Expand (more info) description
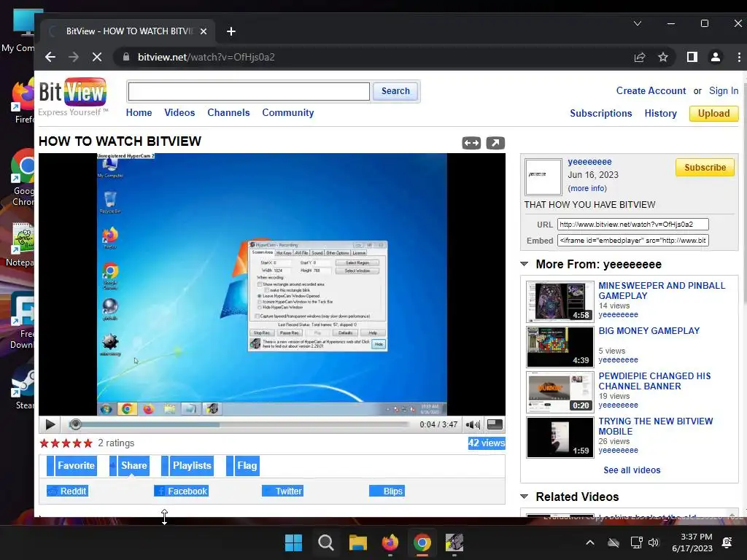 [x=587, y=188]
